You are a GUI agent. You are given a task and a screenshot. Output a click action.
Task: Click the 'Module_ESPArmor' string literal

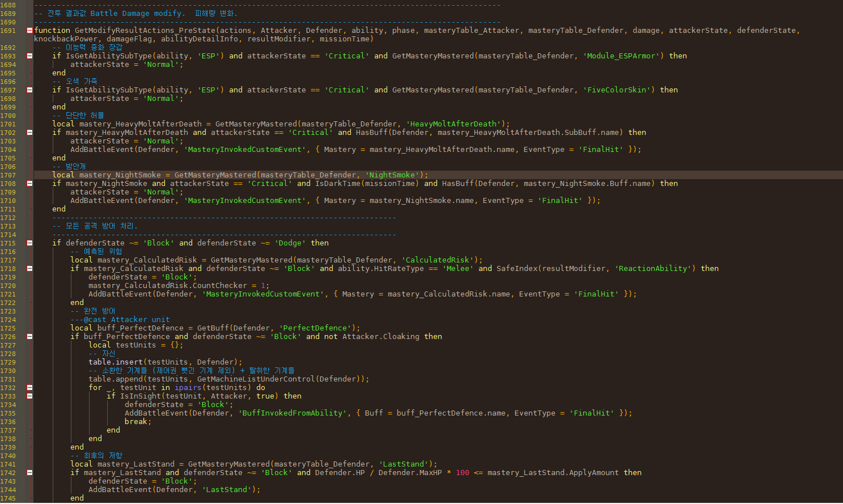621,56
